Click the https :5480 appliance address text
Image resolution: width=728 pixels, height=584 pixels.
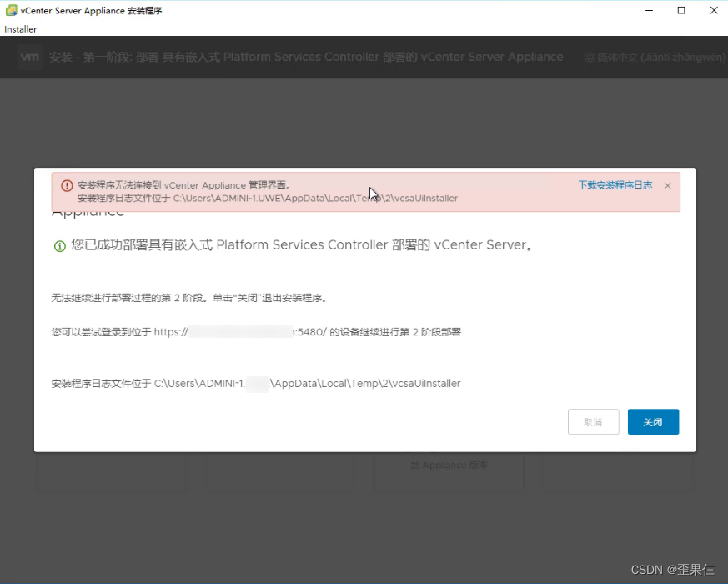(240, 332)
